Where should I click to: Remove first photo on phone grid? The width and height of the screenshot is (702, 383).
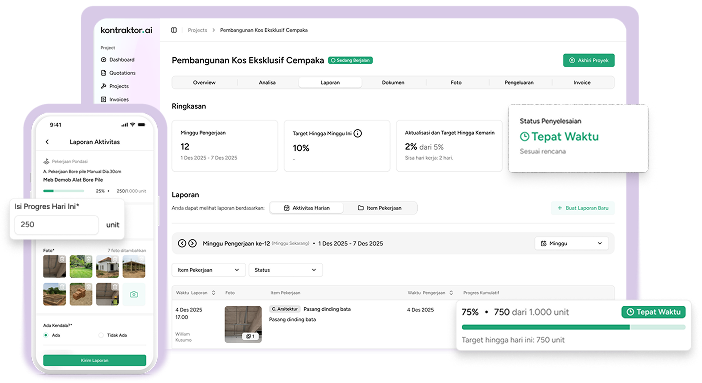(x=62, y=259)
